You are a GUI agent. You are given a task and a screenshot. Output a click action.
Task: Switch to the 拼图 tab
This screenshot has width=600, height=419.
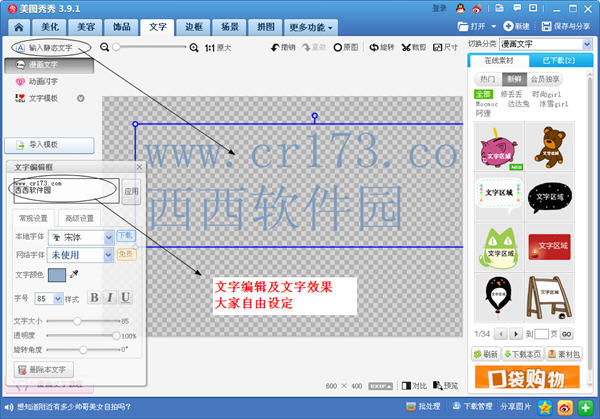(266, 27)
